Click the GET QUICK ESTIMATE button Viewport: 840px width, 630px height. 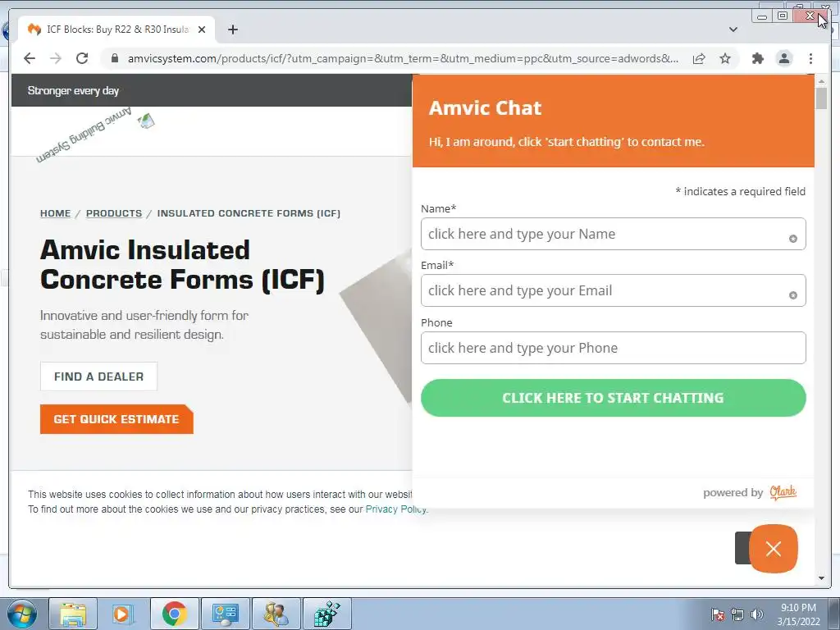(116, 419)
